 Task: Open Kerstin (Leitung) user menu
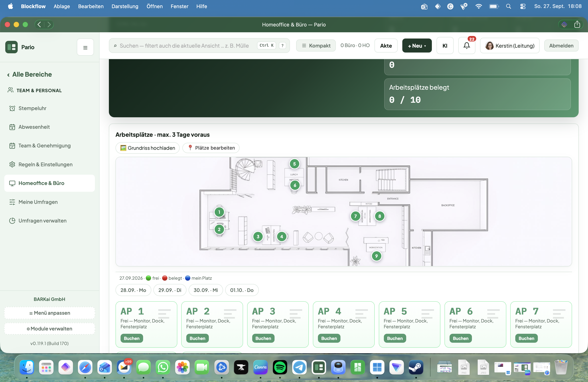510,46
